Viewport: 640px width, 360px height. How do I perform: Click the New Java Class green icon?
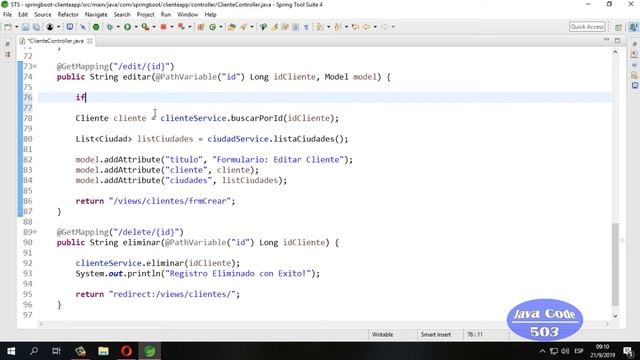click(x=212, y=27)
